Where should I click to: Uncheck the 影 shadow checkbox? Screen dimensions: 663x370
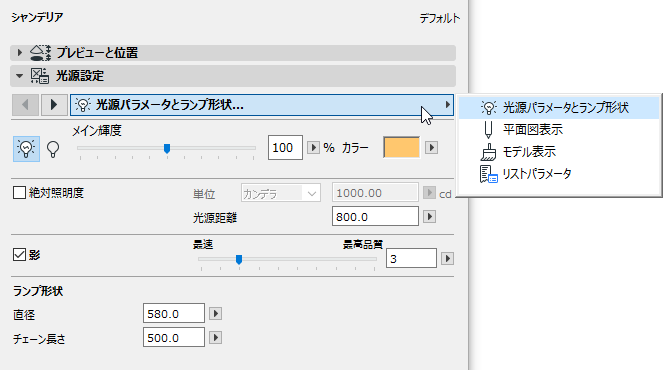[x=19, y=255]
